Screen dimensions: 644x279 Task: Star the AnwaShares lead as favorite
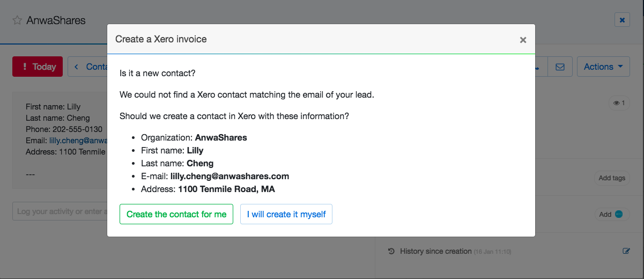tap(17, 20)
